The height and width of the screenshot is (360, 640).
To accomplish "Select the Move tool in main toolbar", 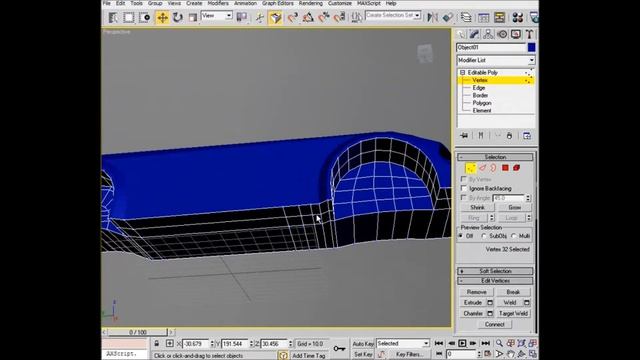I will point(162,18).
